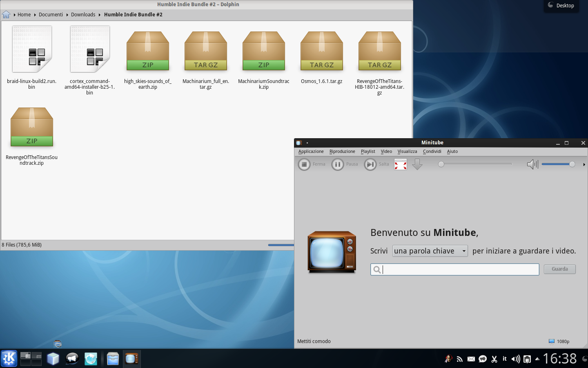Click Humble Indie Bundle #2 breadcrumb
The image size is (588, 368).
(x=133, y=15)
